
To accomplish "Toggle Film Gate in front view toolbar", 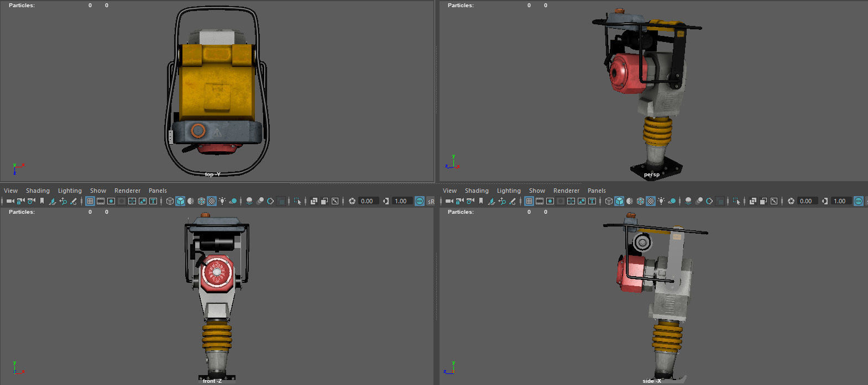I will point(101,201).
